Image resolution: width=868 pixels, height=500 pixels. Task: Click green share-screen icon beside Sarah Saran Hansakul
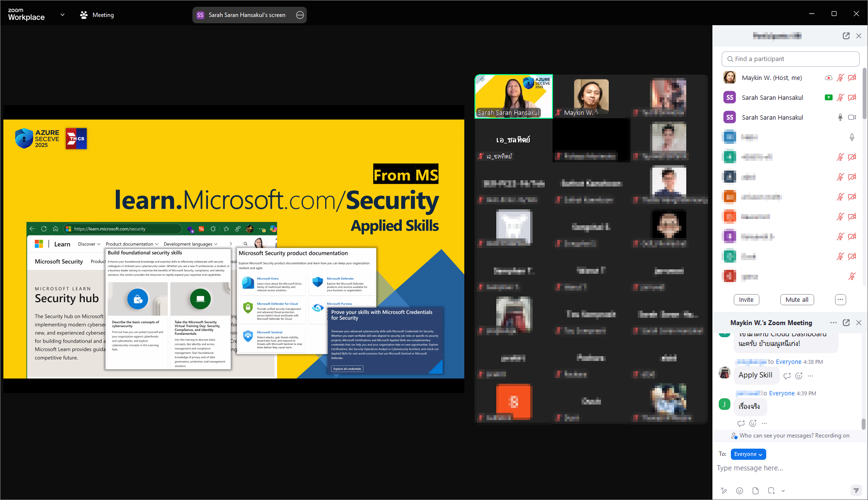pos(829,97)
